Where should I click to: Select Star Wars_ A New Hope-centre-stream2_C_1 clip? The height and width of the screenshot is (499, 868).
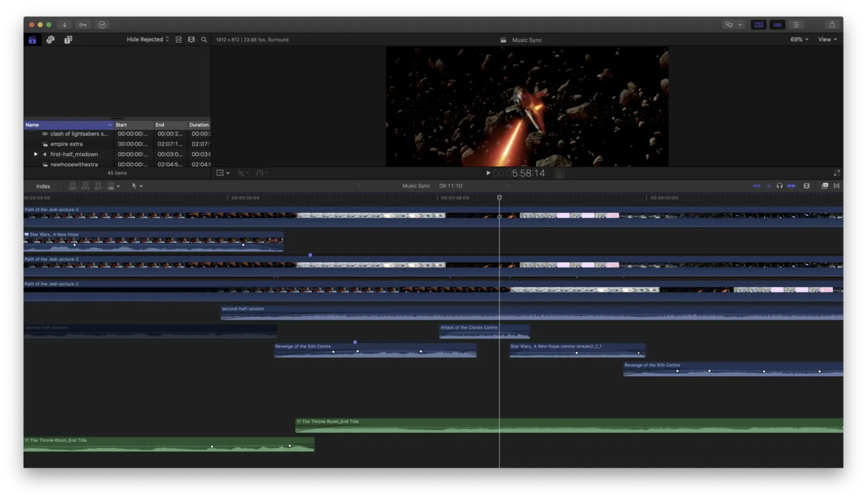pyautogui.click(x=577, y=350)
